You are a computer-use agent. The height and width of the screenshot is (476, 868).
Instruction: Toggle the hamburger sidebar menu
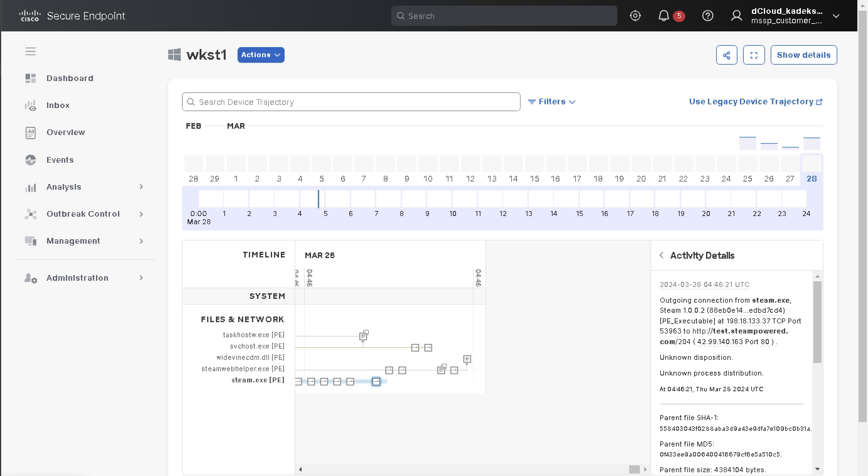click(x=30, y=51)
